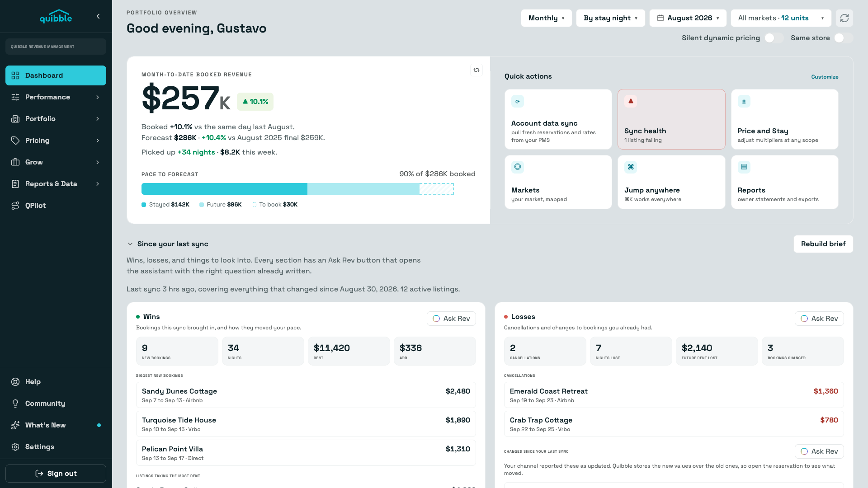Click the Sync health warning icon
The image size is (868, 488).
tap(631, 101)
